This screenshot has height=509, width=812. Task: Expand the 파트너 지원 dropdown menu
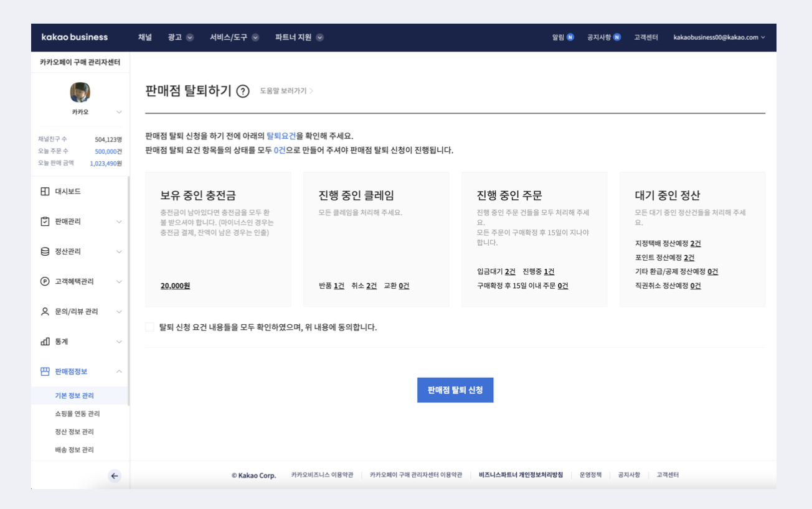tap(319, 37)
